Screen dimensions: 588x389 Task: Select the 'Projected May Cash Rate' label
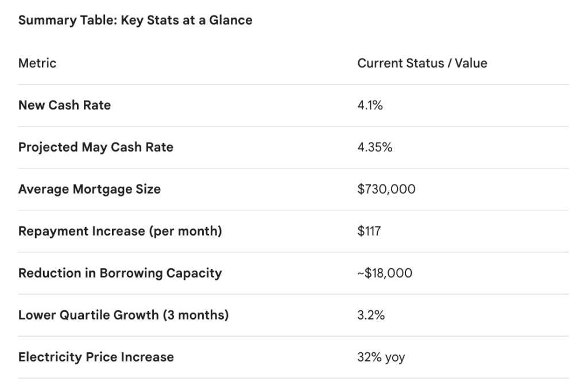pyautogui.click(x=95, y=147)
